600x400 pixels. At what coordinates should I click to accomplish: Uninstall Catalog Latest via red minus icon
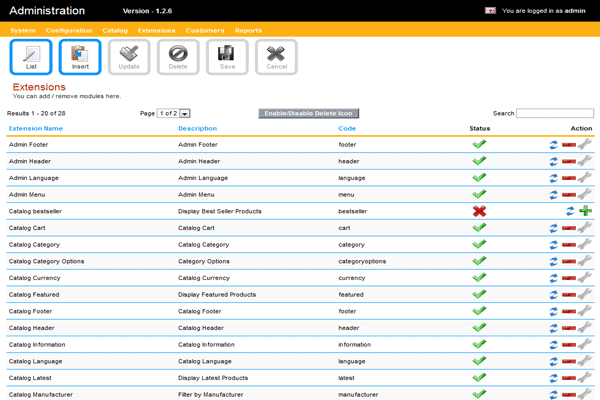[x=569, y=379]
